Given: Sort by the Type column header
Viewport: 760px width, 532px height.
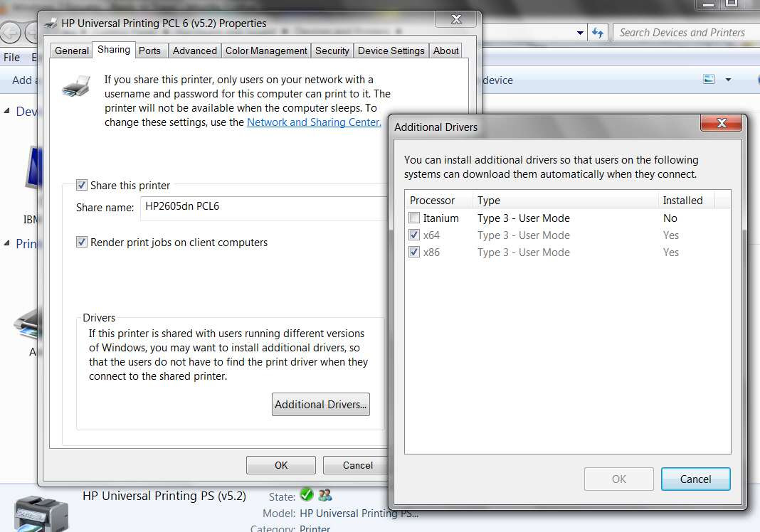Looking at the screenshot, I should (x=566, y=200).
